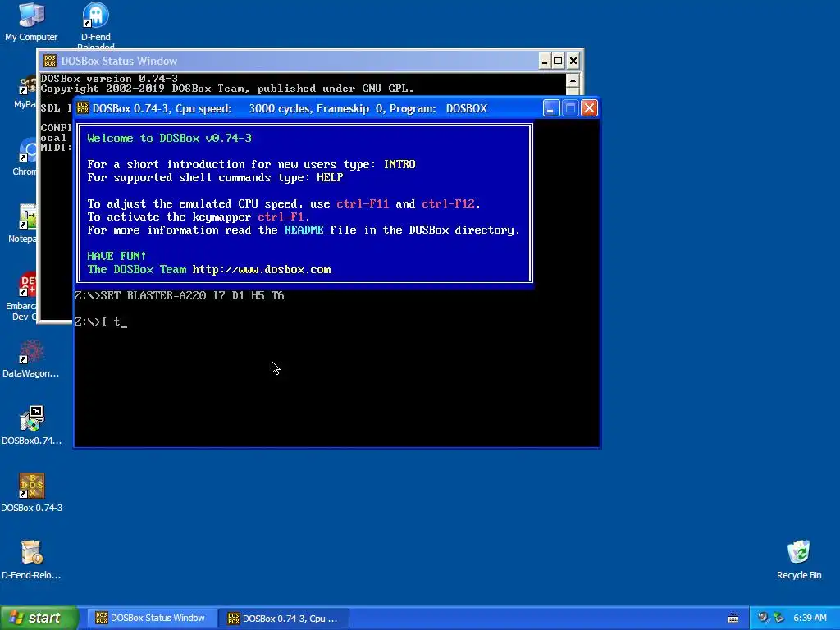
Task: Minimize the DOSBox 0.74-3 window
Action: pyautogui.click(x=550, y=108)
